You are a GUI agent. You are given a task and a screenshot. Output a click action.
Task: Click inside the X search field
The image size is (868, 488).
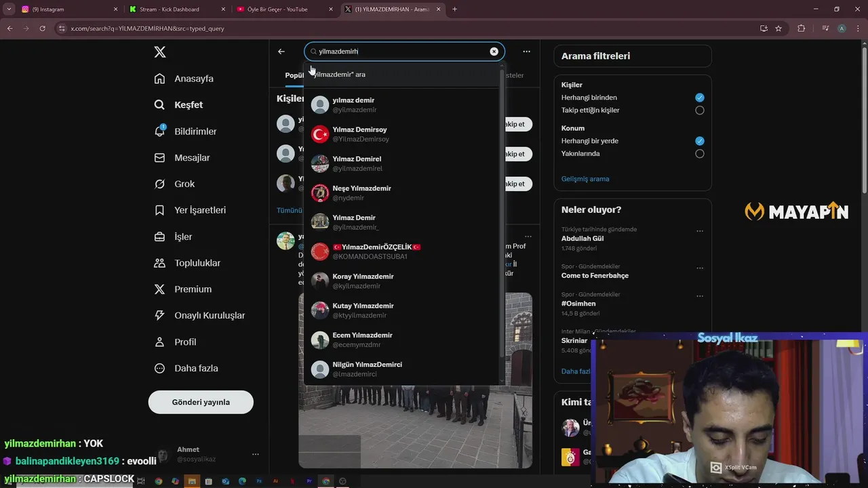coord(403,52)
